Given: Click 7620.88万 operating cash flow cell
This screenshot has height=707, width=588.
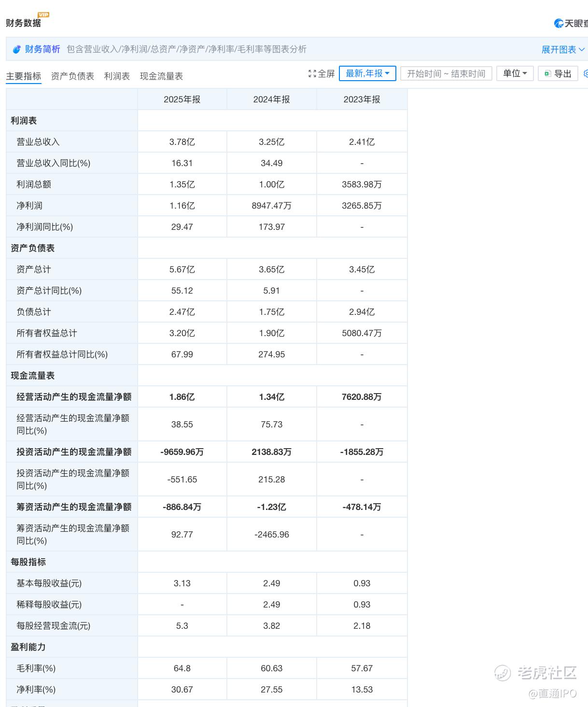Looking at the screenshot, I should tap(362, 397).
